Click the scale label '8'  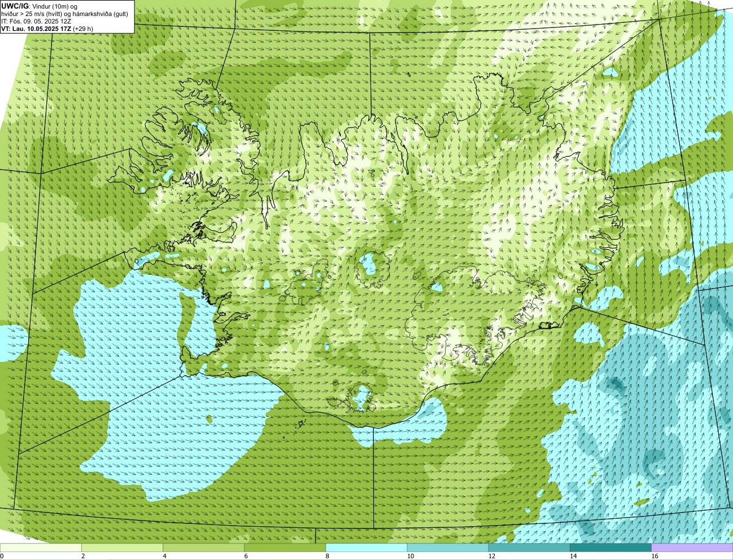(327, 556)
